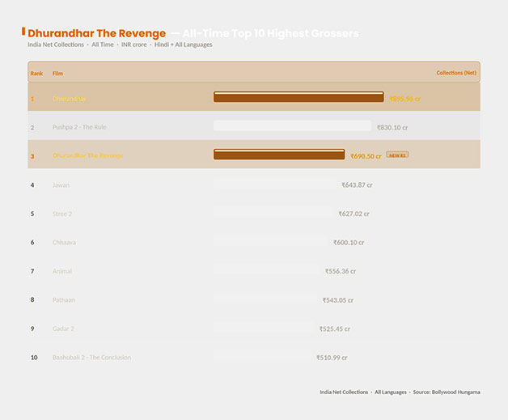
Task: Select the Gadar 2 entry
Action: (x=63, y=329)
